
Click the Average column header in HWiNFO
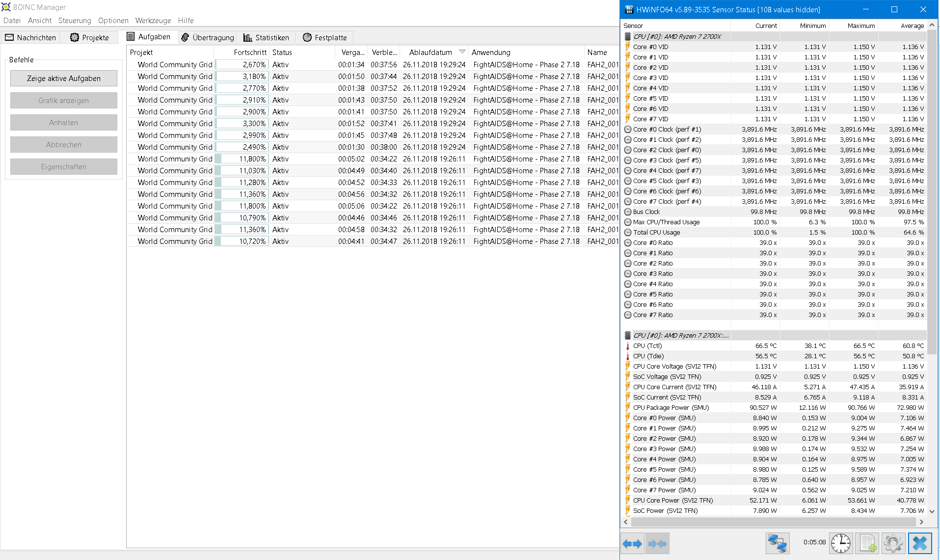tap(903, 26)
